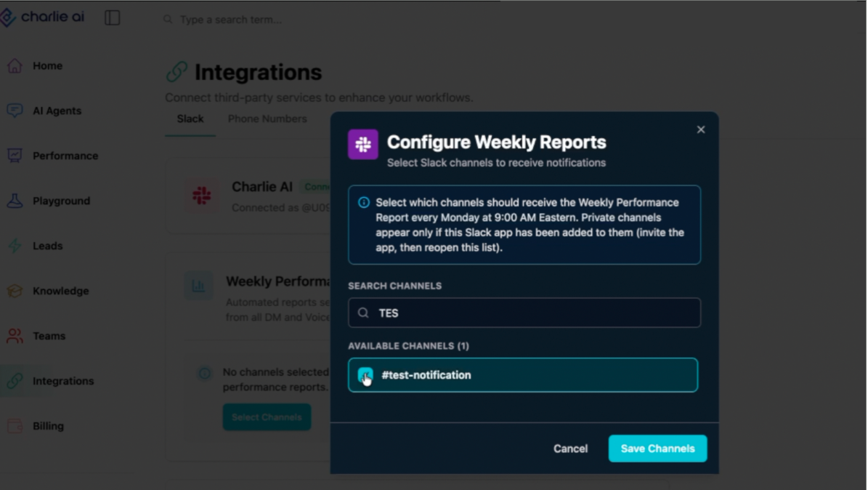Close the Configure Weekly Reports dialog
Image resolution: width=868 pixels, height=490 pixels.
(701, 129)
